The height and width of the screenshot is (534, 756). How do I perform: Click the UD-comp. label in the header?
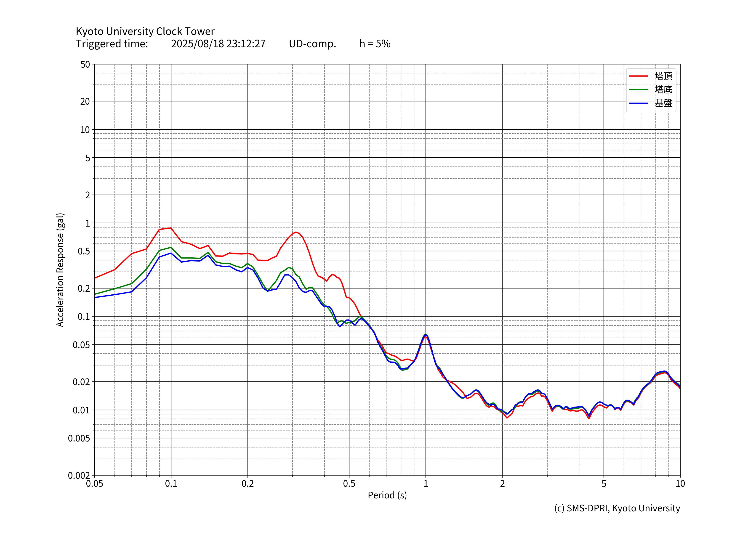coord(312,44)
